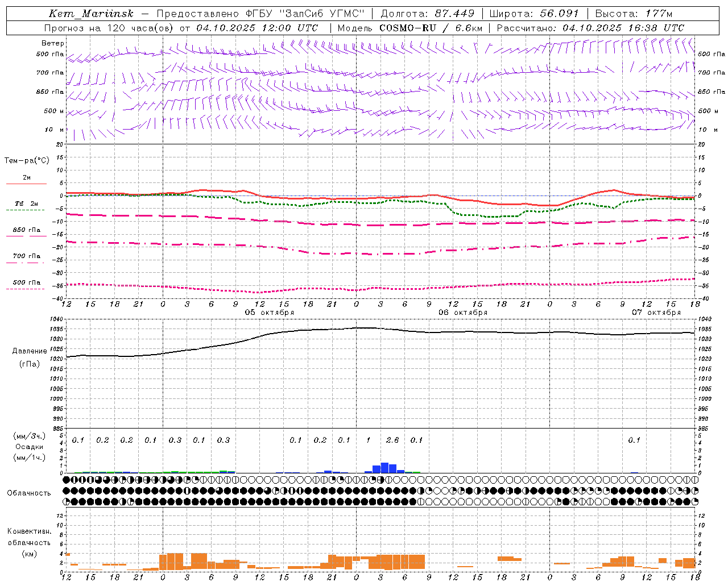Click the 'Давление' pressure panel label
Viewport: 728px width, 582px height.
click(x=30, y=351)
